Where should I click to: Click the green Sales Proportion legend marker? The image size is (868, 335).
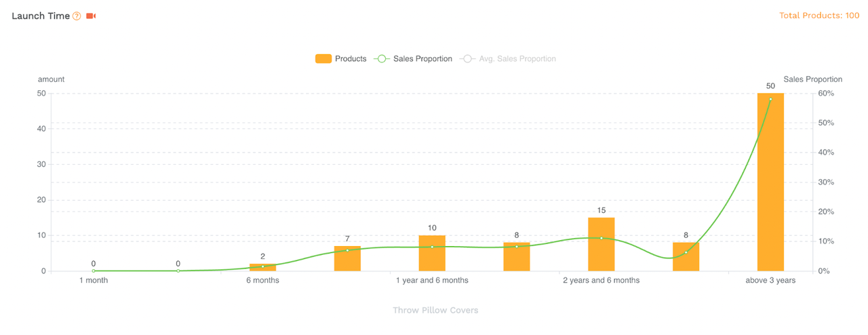pos(382,59)
